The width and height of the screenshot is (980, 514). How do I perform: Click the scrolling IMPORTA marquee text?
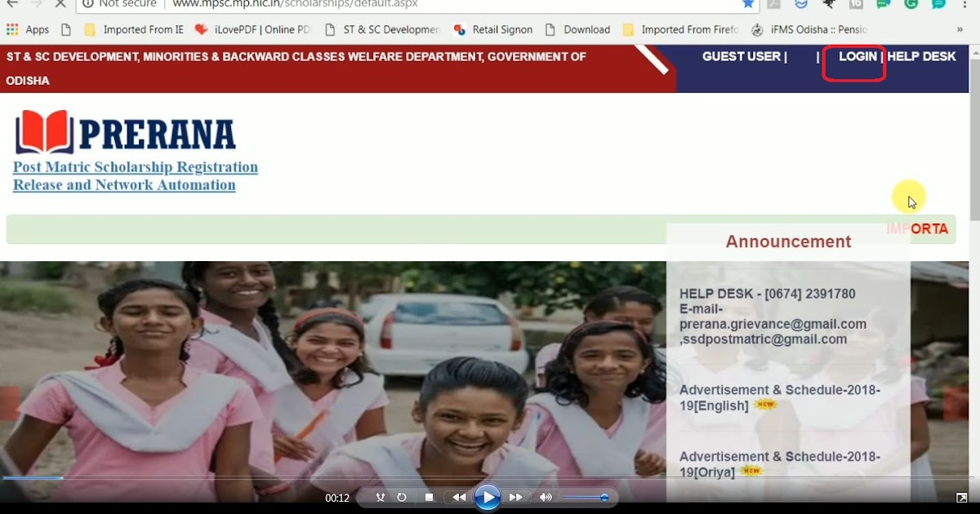tap(918, 229)
